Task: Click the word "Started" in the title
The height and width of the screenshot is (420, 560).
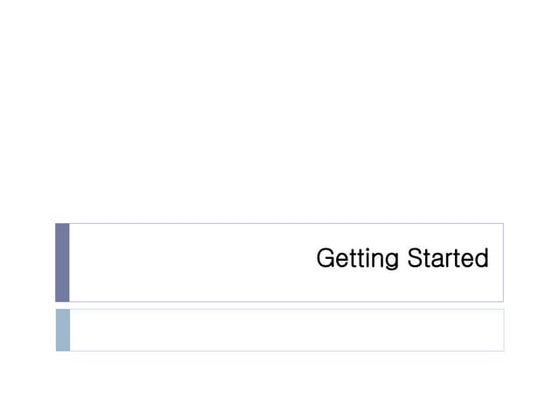Action: (x=448, y=258)
